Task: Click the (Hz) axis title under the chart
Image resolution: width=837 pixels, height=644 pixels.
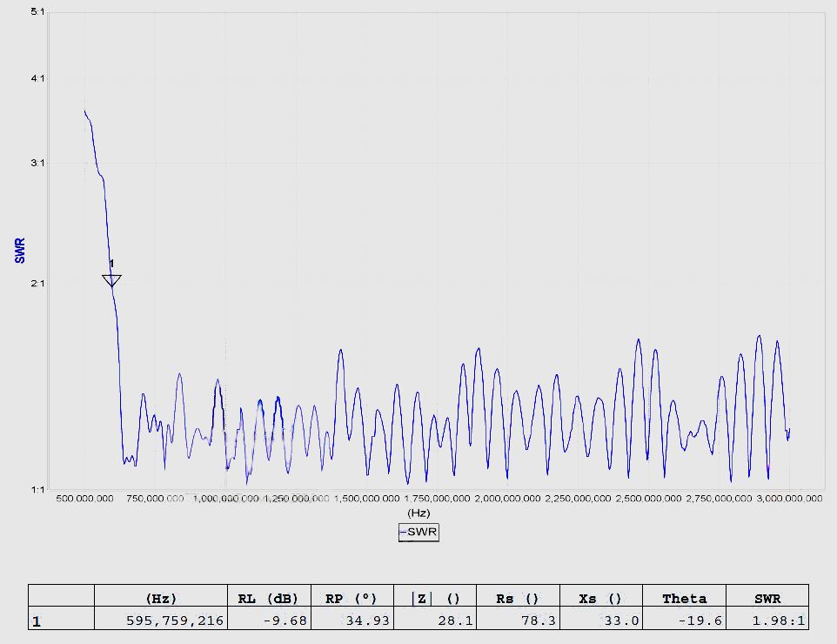Action: (418, 513)
